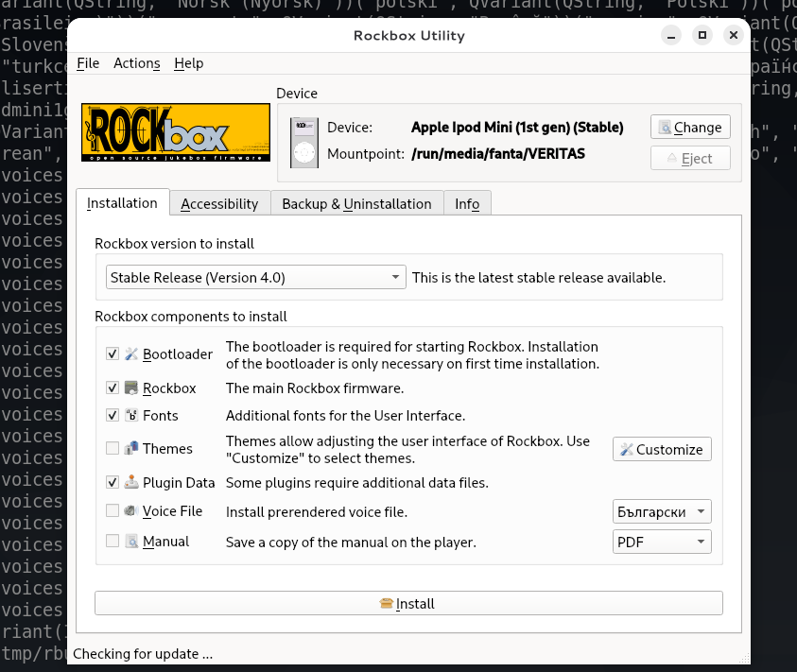
Task: Click the Themes component icon
Action: pos(131,449)
